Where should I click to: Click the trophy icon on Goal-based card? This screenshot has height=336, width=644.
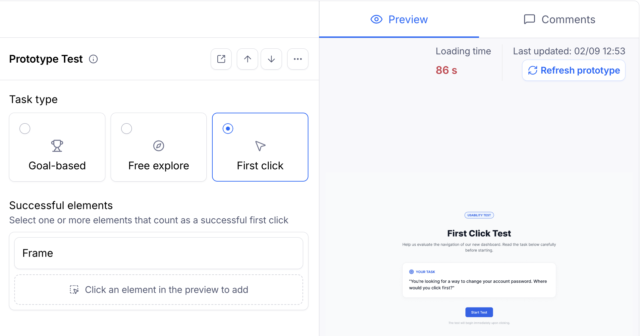pos(57,146)
